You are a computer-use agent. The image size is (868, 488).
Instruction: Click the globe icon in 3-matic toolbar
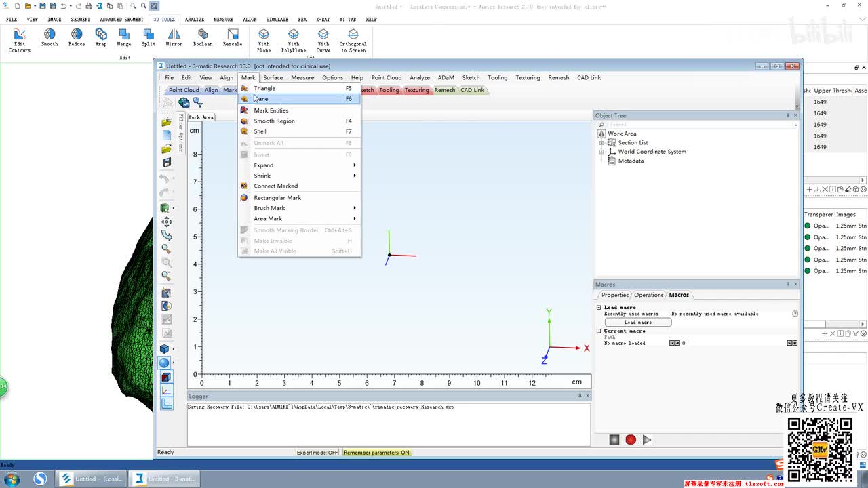(x=184, y=102)
